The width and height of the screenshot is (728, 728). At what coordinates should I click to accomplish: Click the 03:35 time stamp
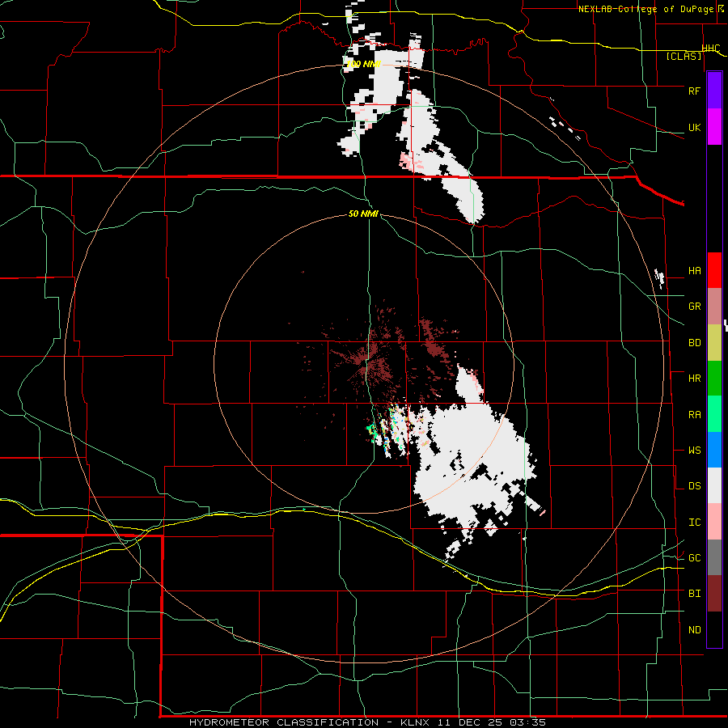[x=527, y=722]
